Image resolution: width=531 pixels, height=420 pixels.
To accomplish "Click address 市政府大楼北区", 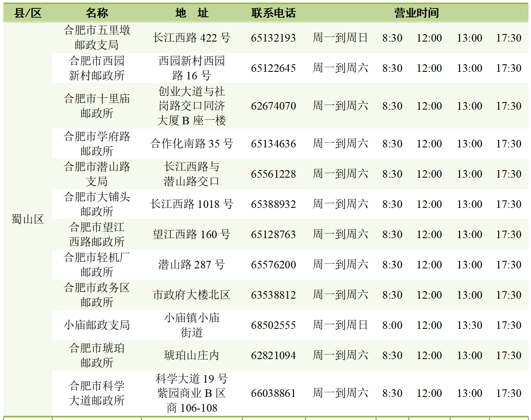I will 192,295.
